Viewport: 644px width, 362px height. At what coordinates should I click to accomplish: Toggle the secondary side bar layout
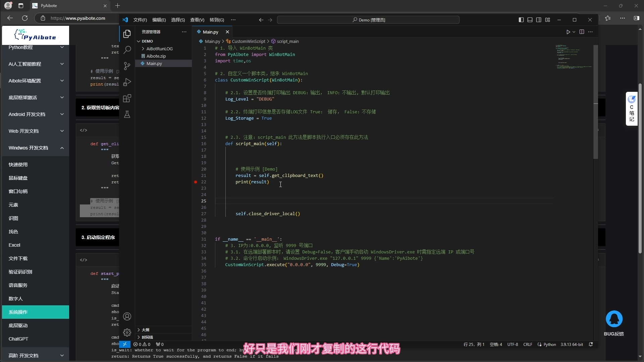point(539,20)
